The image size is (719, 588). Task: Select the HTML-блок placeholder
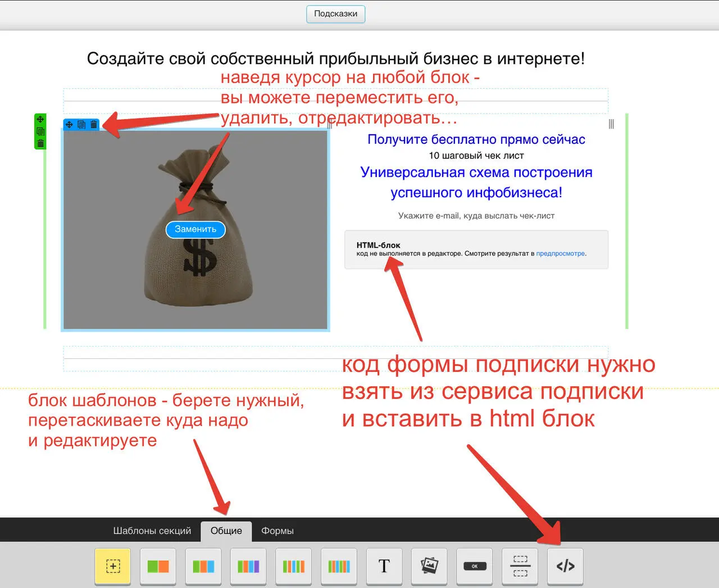(476, 249)
